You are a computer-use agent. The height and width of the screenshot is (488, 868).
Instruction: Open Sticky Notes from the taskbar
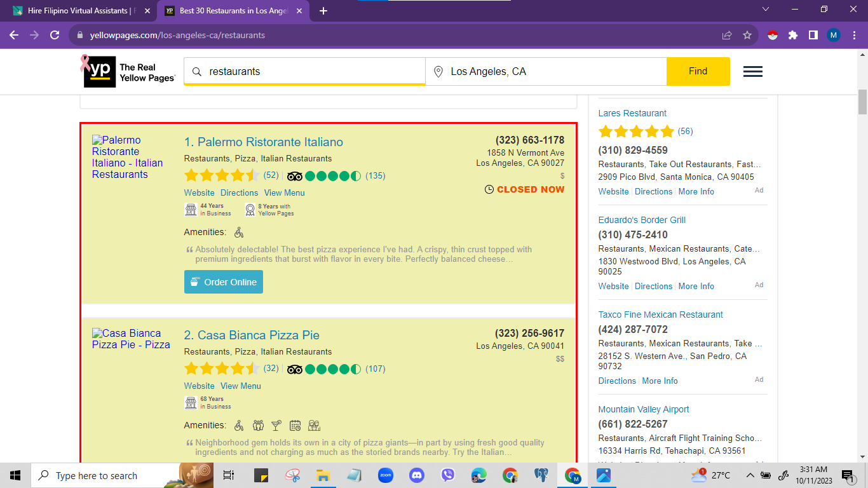(261, 475)
